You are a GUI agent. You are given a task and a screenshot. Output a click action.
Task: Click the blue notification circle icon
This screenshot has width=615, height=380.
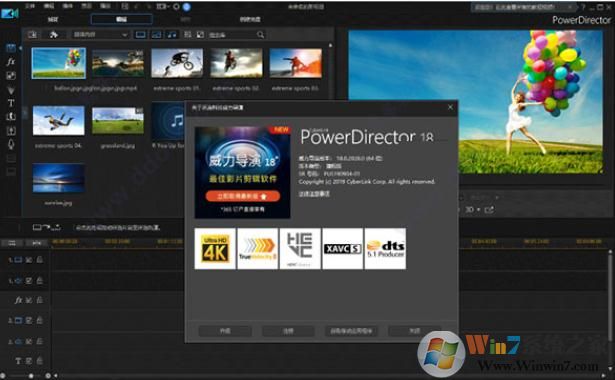pyautogui.click(x=187, y=6)
